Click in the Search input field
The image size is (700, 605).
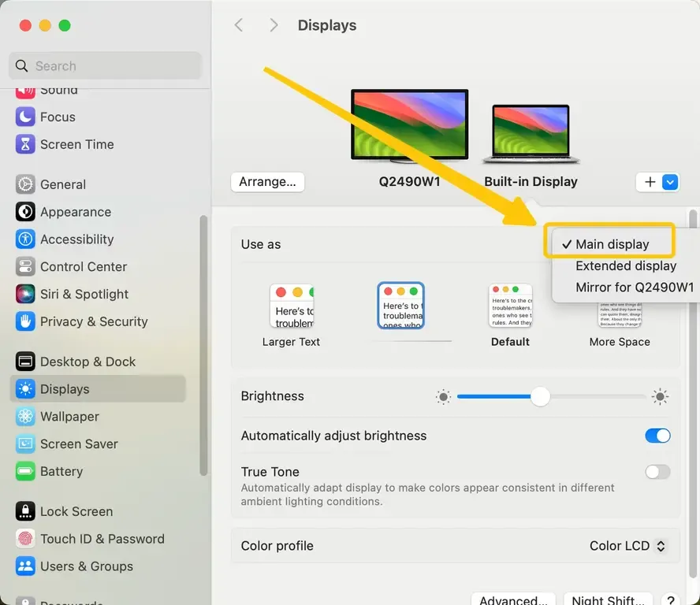tap(106, 66)
